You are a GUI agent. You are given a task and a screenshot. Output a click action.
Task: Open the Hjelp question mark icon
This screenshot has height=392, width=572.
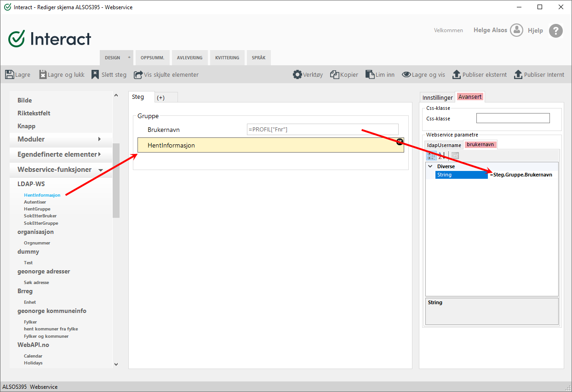tap(556, 30)
